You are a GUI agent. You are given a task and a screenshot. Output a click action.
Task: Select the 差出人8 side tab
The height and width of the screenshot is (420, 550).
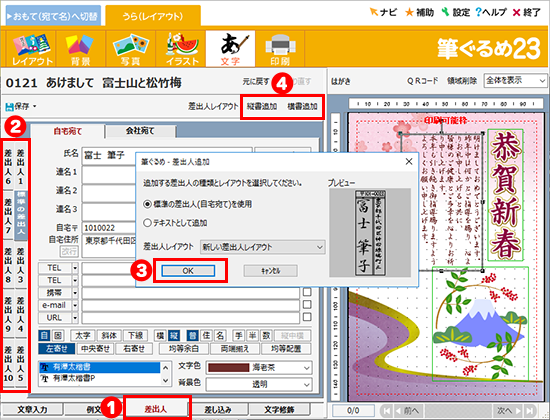(8, 265)
